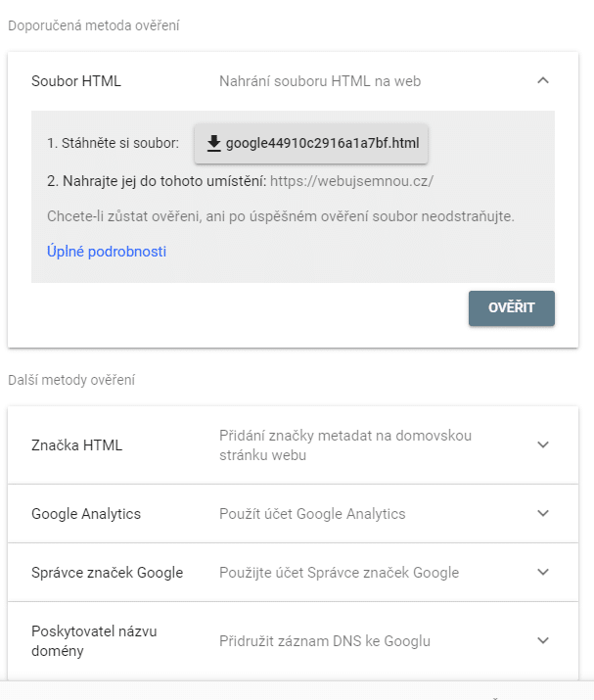This screenshot has width=594, height=700.
Task: Expand the Google Analytics chevron
Action: pos(543,513)
